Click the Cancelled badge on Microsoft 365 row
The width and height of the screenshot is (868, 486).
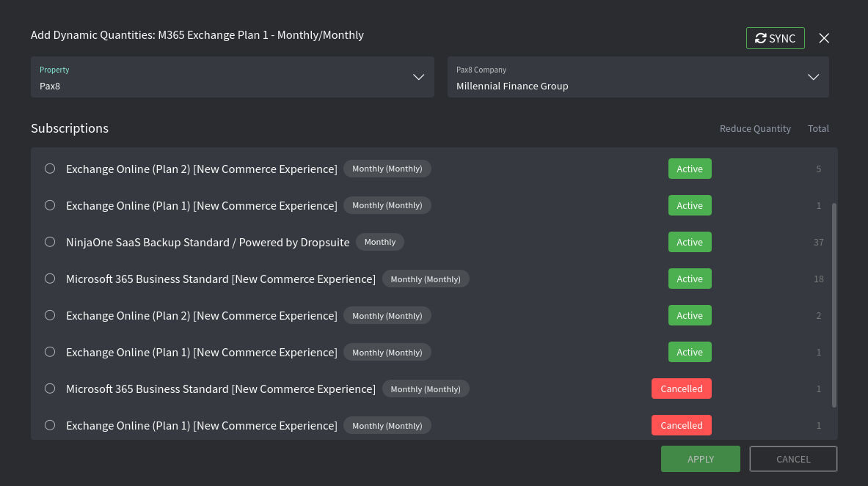682,389
